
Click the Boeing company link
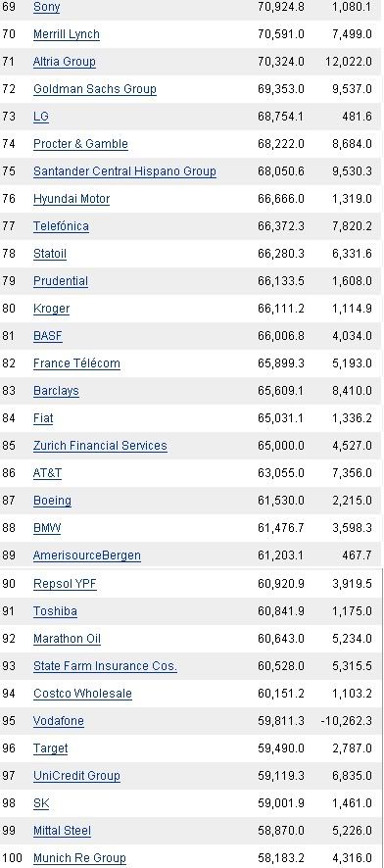pos(52,501)
